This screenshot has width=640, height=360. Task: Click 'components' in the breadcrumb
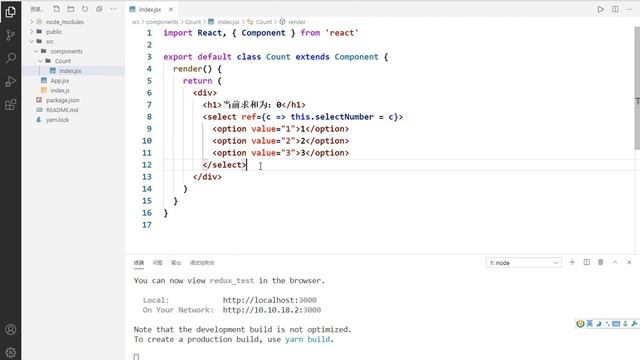point(162,22)
